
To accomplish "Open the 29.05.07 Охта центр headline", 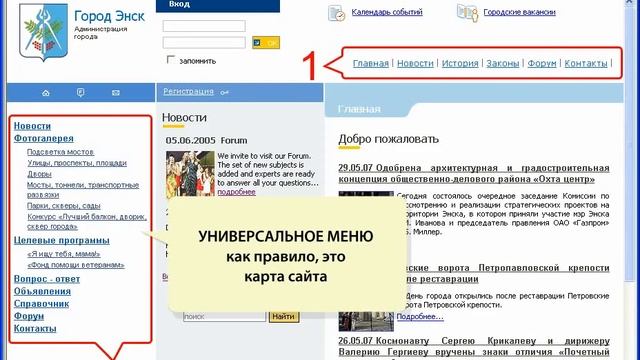I will (x=474, y=173).
